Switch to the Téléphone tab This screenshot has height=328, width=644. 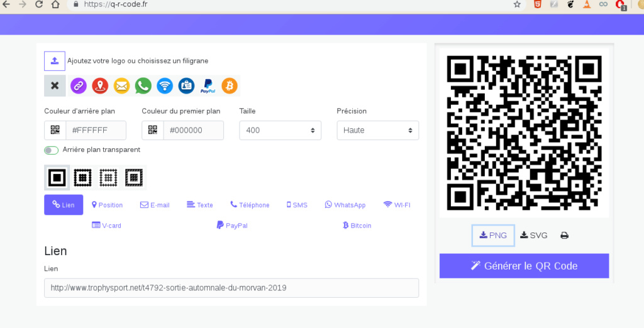click(x=250, y=205)
